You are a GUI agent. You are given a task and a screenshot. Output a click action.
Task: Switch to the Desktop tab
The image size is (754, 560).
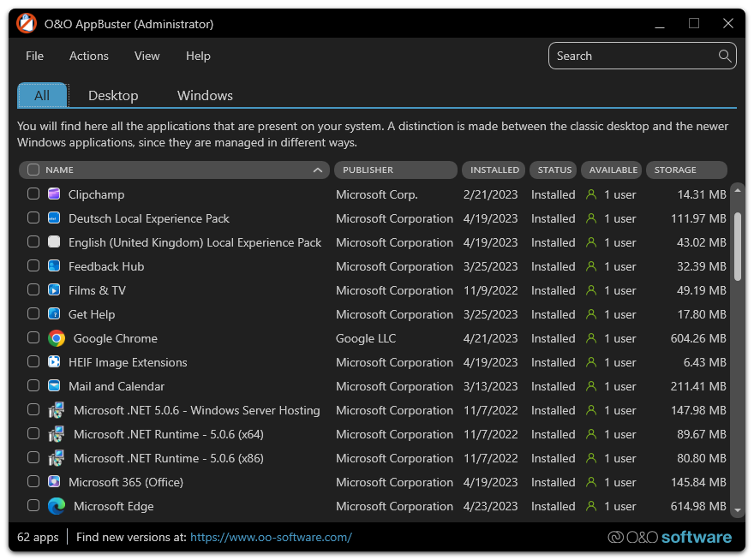pyautogui.click(x=113, y=95)
